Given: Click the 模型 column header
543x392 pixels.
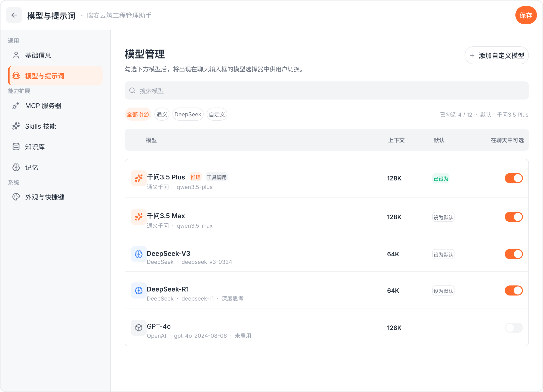Looking at the screenshot, I should tap(151, 140).
